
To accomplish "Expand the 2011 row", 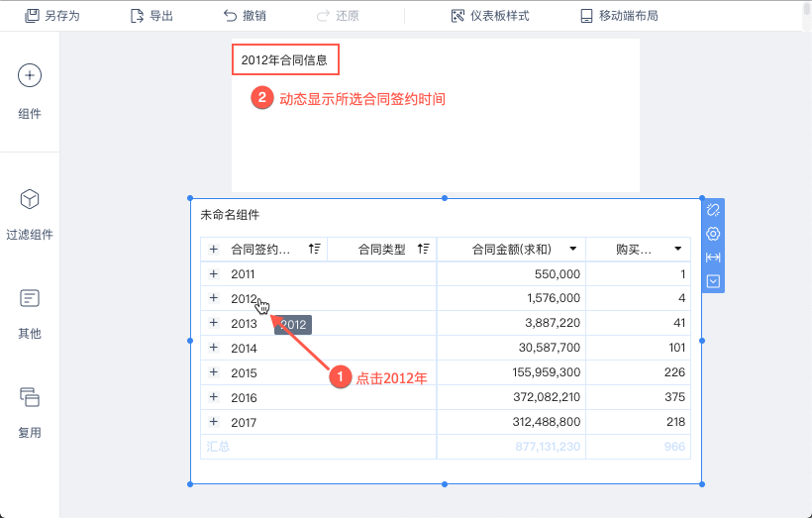I will (213, 273).
